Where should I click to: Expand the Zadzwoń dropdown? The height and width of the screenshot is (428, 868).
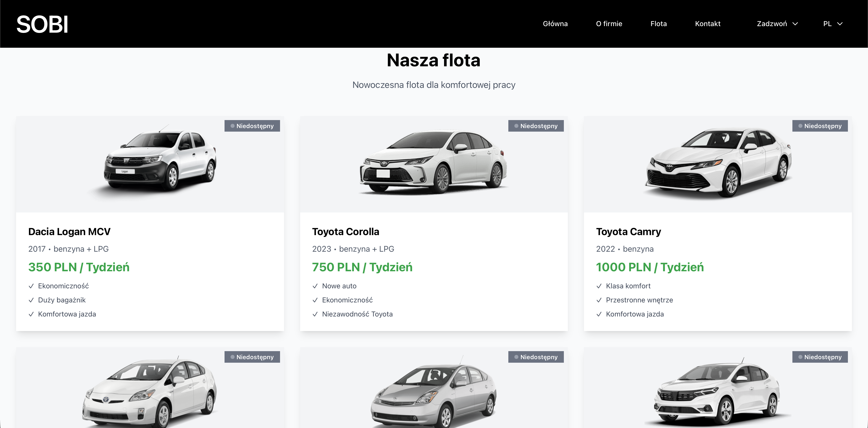pyautogui.click(x=777, y=24)
